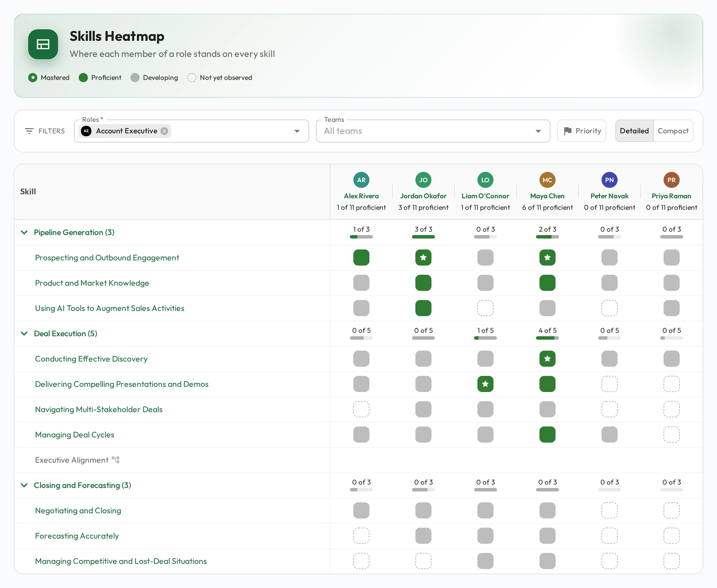Screen dimensions: 717x588
Task: Open Jordan Okafor's name link
Action: point(423,196)
